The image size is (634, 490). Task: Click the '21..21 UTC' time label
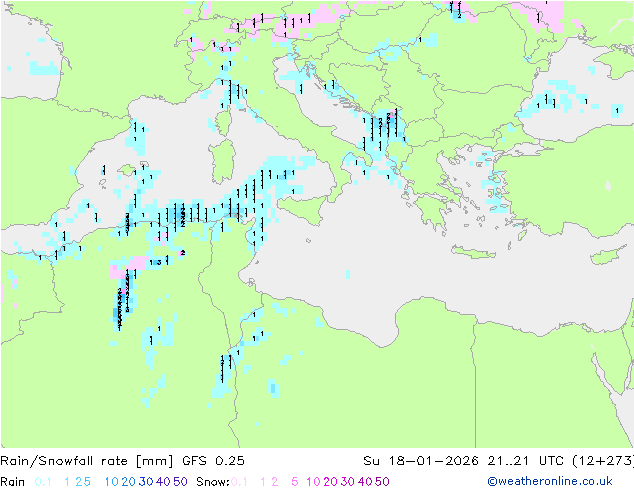[x=525, y=461]
